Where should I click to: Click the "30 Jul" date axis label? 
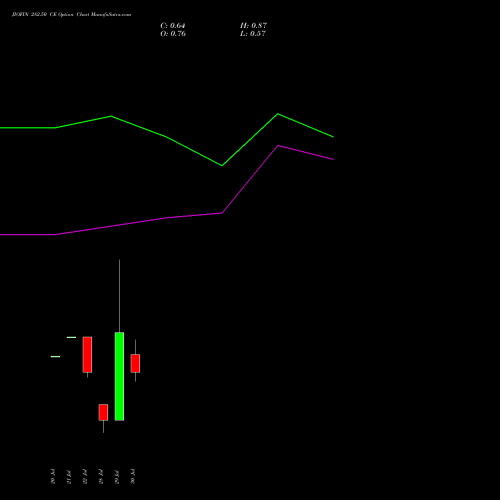133,477
